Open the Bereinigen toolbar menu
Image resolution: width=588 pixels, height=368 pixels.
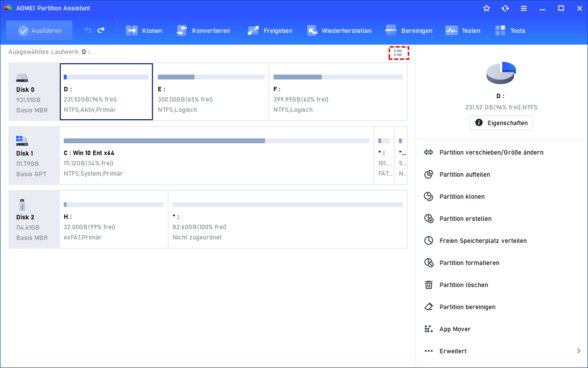(409, 30)
